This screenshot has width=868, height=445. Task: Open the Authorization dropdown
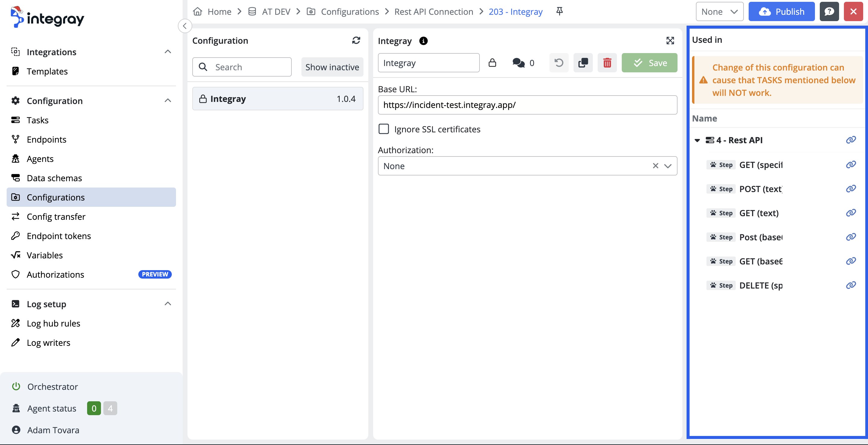(668, 166)
